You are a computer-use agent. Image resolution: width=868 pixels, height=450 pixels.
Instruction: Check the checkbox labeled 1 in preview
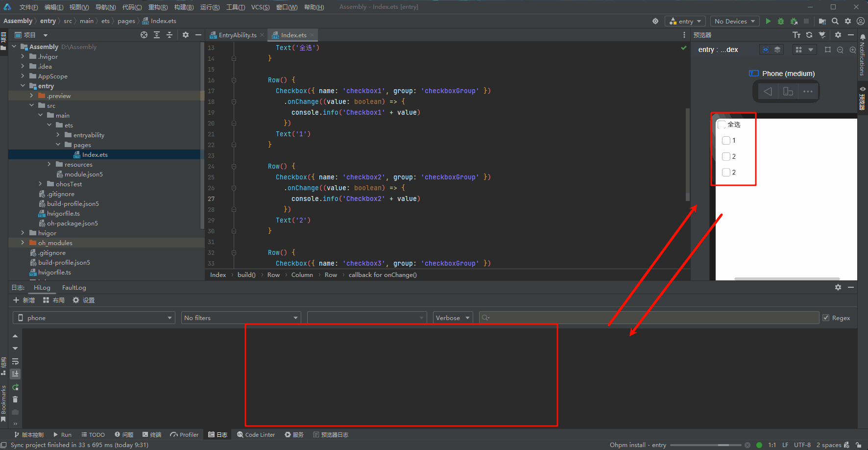pyautogui.click(x=726, y=141)
